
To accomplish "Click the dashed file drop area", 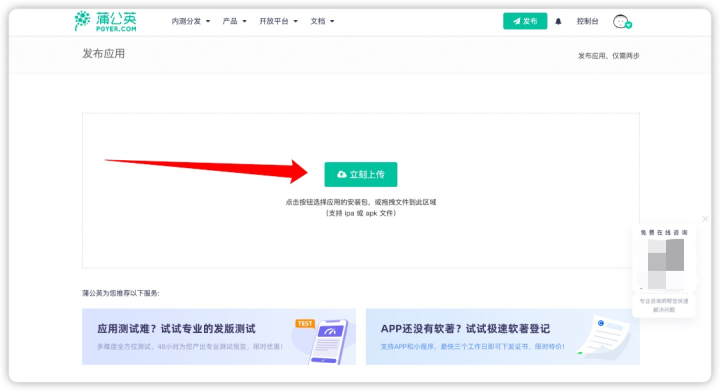I will click(360, 190).
